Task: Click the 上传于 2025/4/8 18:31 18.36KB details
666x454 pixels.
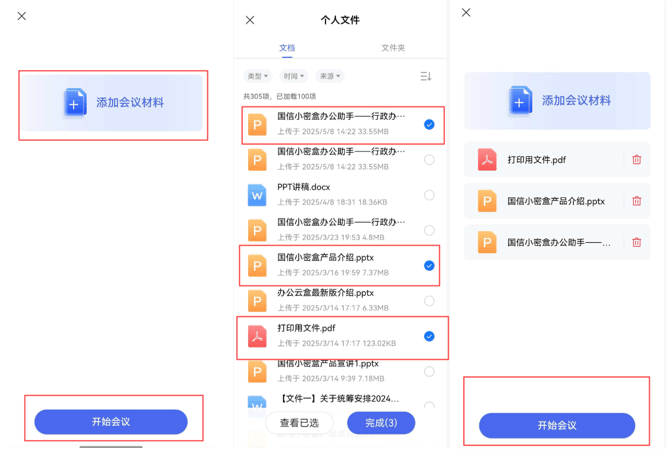Action: coord(332,202)
